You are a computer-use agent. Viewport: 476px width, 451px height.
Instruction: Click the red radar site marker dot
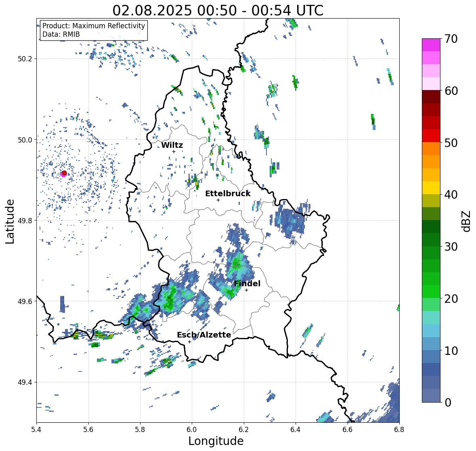pyautogui.click(x=64, y=173)
